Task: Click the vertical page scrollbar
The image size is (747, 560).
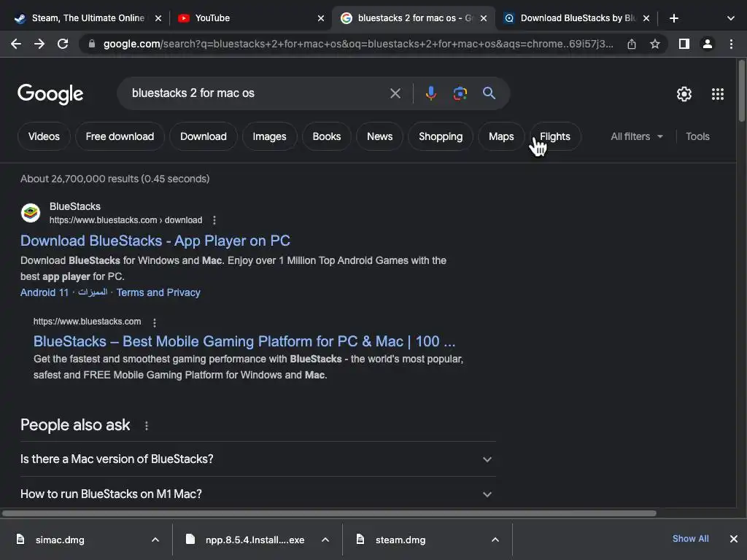Action: coord(741,90)
